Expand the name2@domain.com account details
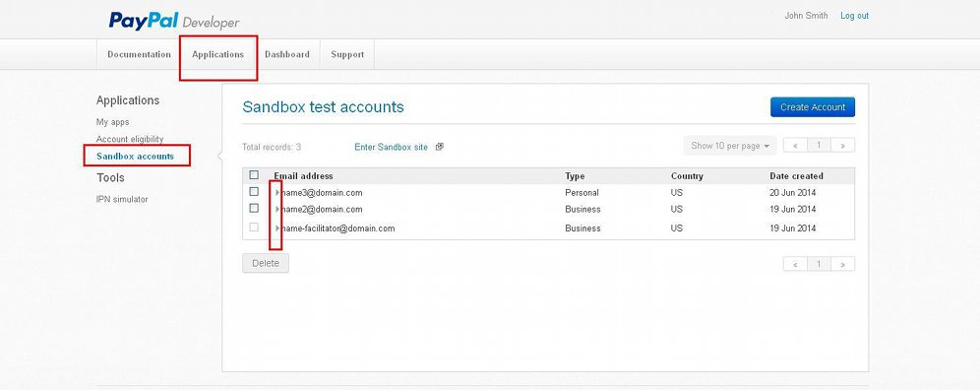The height and width of the screenshot is (390, 980). (277, 209)
